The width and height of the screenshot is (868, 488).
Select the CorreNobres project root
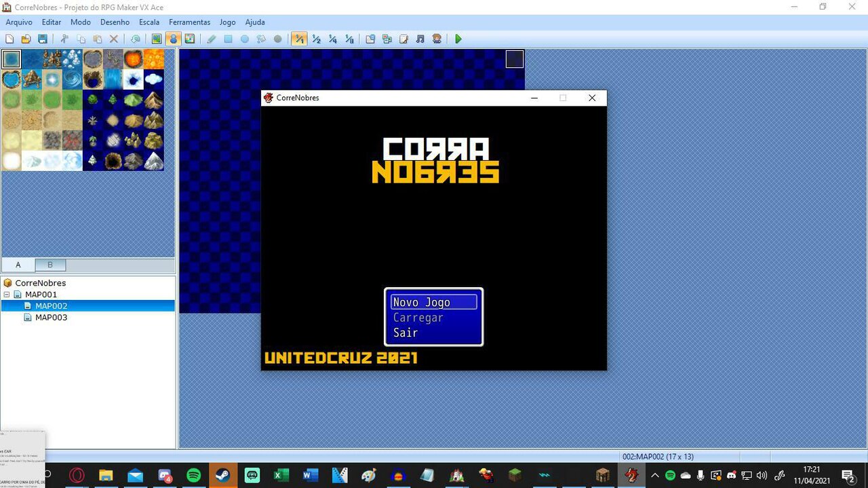pos(41,283)
